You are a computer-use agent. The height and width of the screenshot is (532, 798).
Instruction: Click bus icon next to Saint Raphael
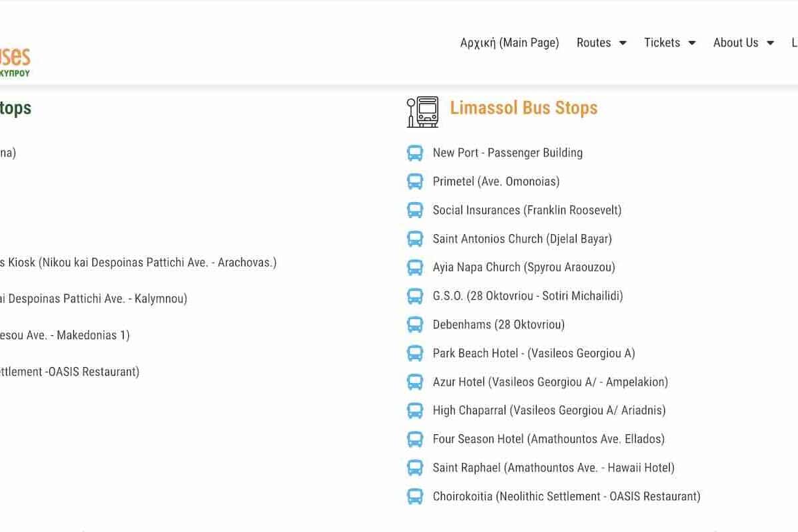pos(415,467)
